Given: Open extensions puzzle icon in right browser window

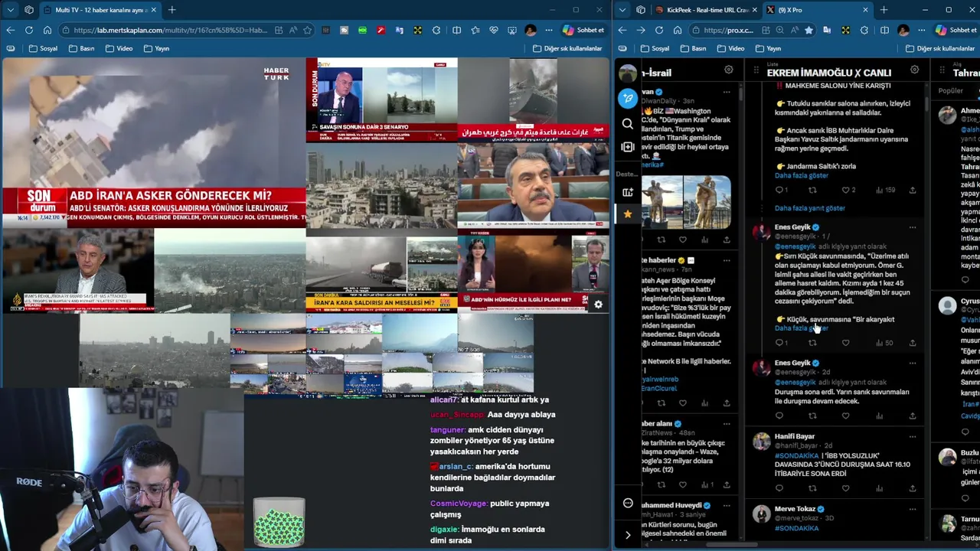Looking at the screenshot, I should 864,30.
